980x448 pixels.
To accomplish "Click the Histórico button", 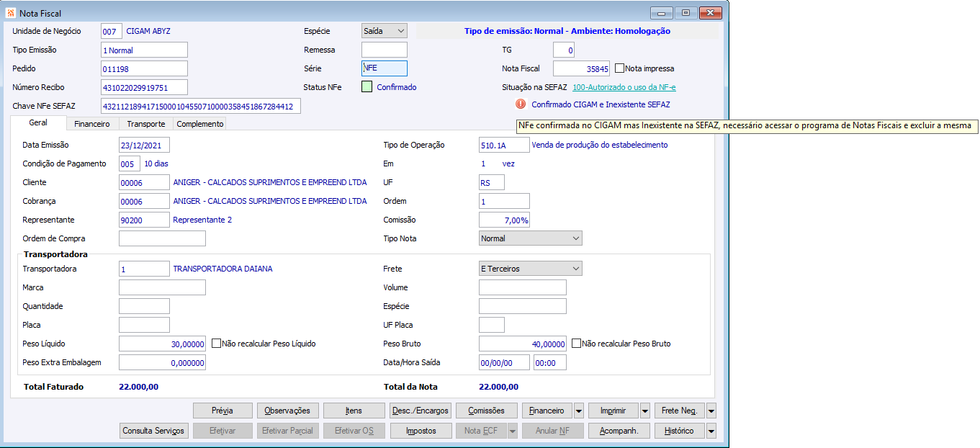I will (x=680, y=431).
